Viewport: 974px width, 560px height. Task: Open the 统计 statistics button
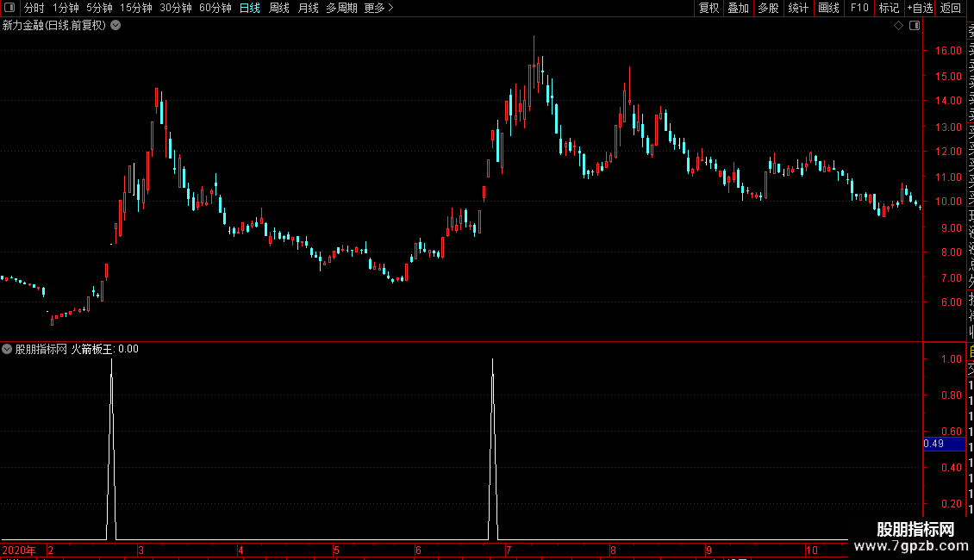click(x=798, y=8)
